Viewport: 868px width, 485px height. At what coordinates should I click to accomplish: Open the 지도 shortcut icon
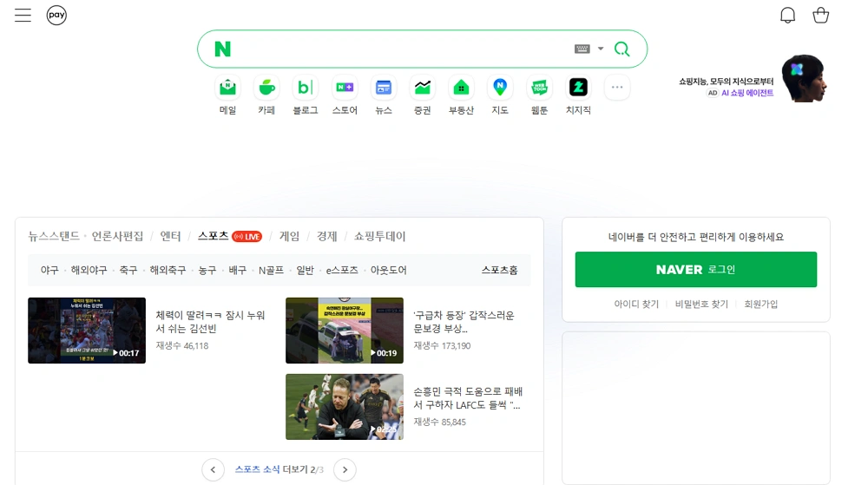tap(500, 88)
